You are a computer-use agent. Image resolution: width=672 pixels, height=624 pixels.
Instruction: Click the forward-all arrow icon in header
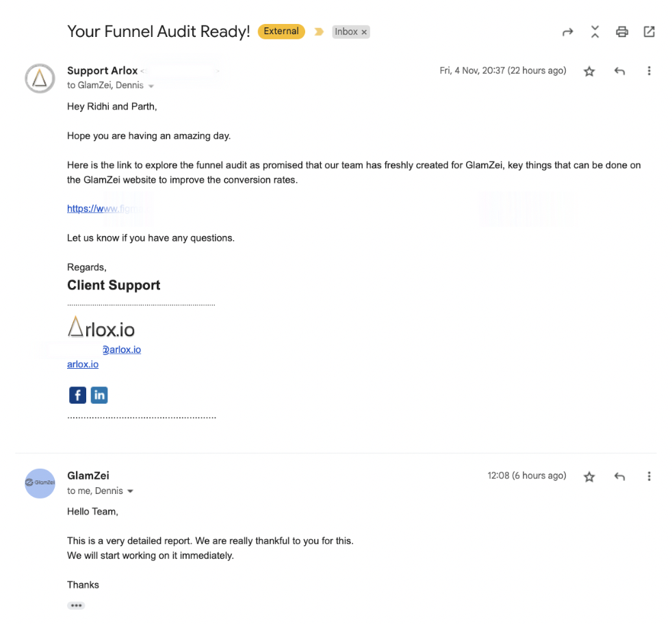click(567, 31)
